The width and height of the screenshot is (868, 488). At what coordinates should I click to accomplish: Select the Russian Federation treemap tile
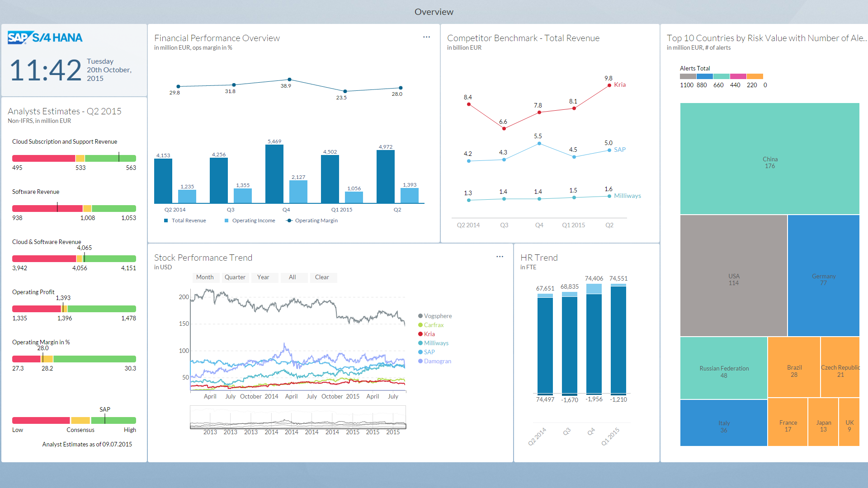coord(724,368)
